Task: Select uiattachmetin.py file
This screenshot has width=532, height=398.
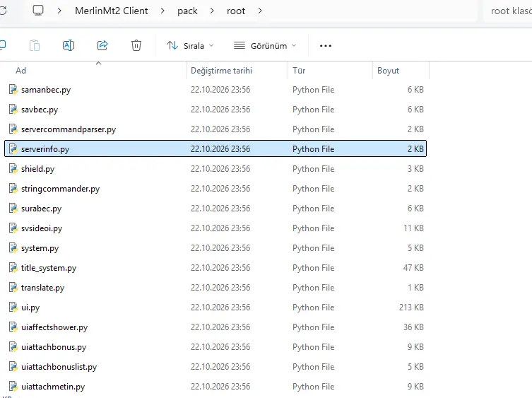Action: [215, 387]
